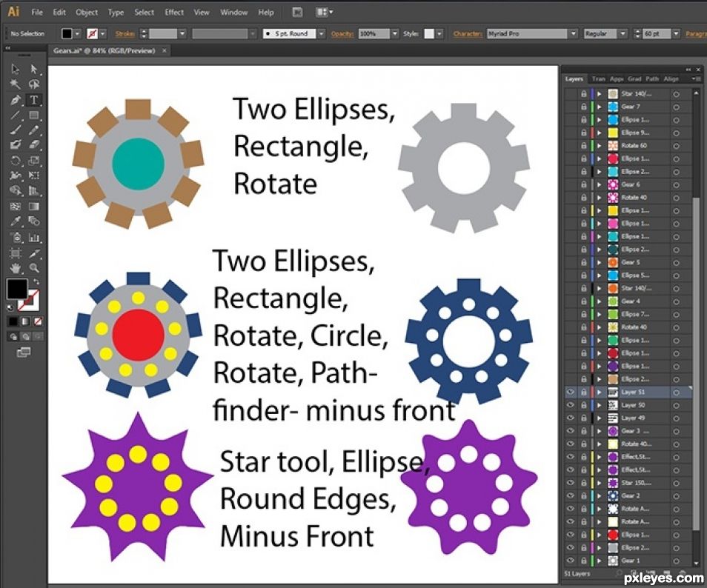This screenshot has width=707, height=588.
Task: Select the Width/Warp tool
Action: pos(16,176)
